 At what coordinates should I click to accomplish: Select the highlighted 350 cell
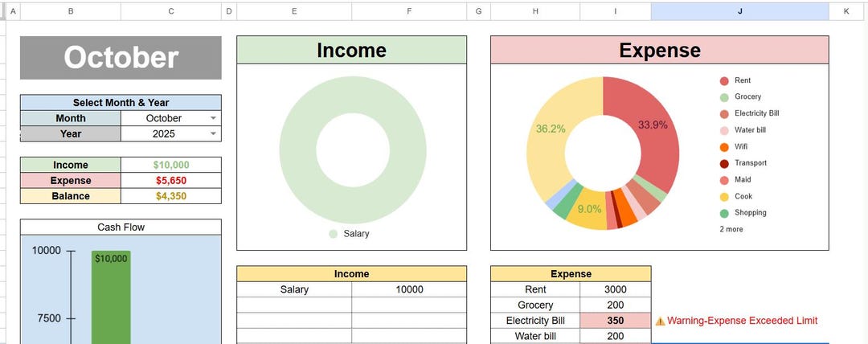point(616,320)
